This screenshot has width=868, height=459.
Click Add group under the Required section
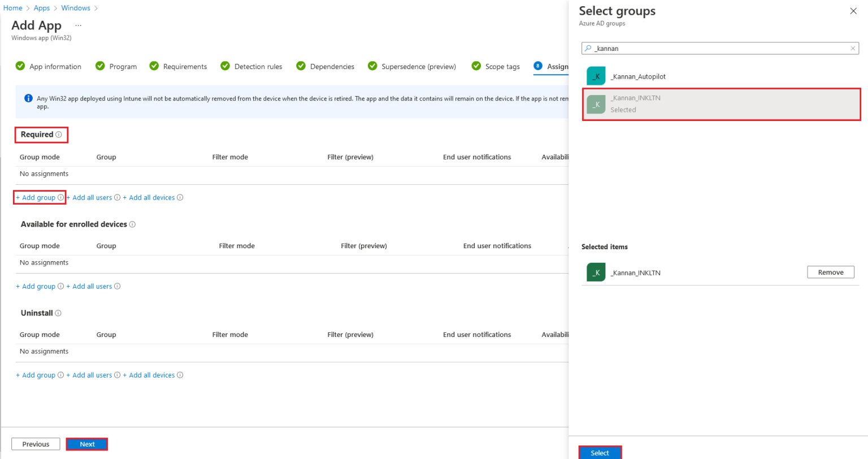pyautogui.click(x=36, y=197)
